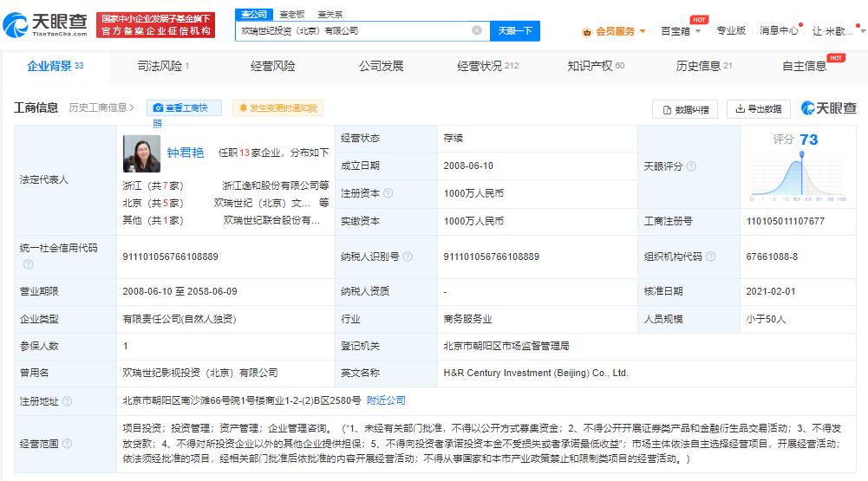Open the 专业版 link
The width and height of the screenshot is (868, 481).
tap(731, 31)
